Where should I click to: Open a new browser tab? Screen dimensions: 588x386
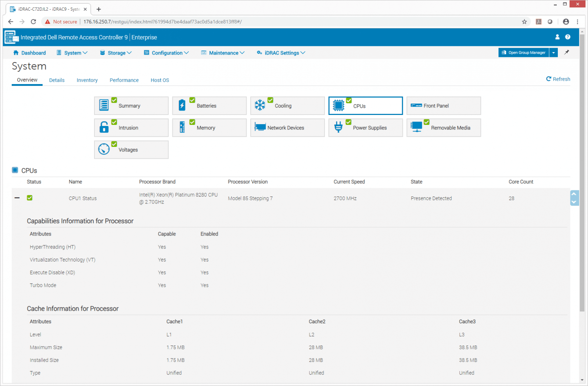[x=98, y=9]
